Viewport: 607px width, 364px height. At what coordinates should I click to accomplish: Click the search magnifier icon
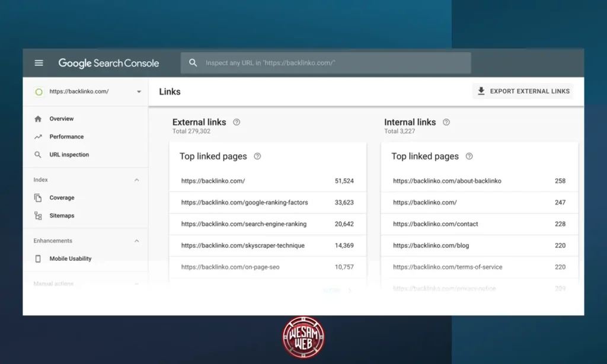pyautogui.click(x=193, y=63)
